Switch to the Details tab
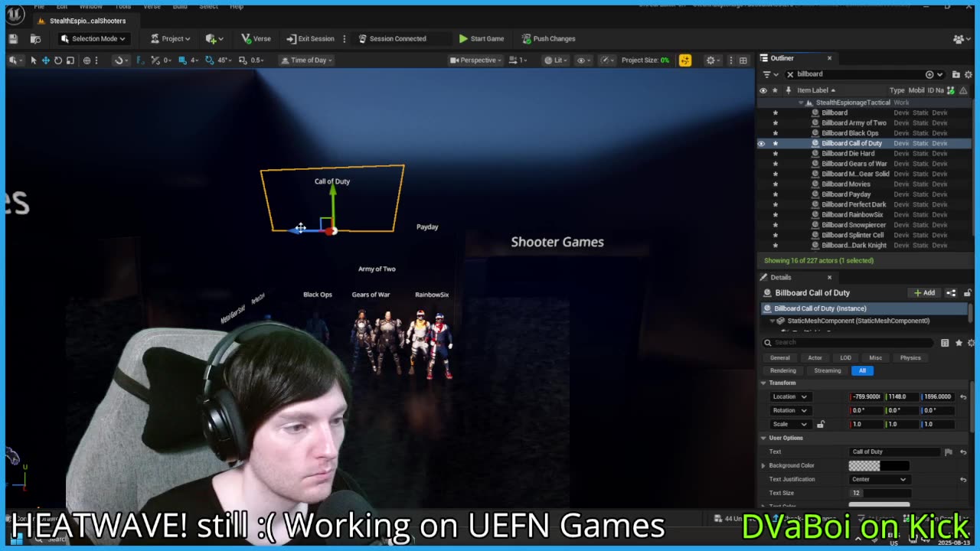The height and width of the screenshot is (551, 980). click(x=780, y=277)
